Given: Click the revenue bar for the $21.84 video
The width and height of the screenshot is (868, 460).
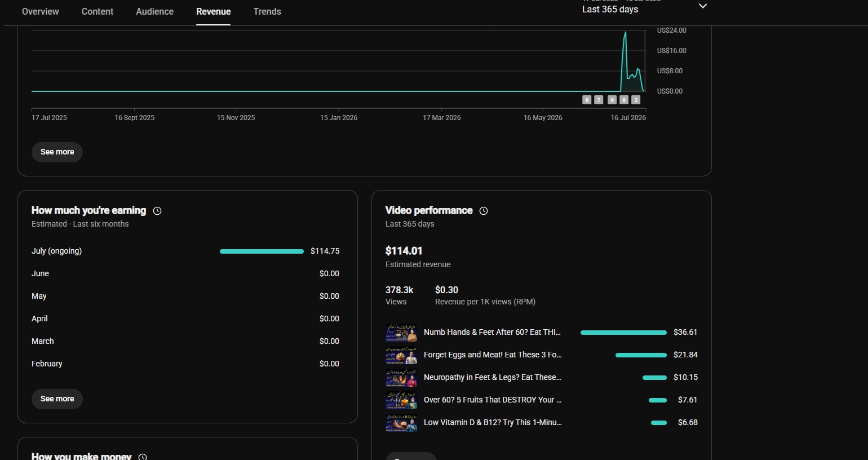Looking at the screenshot, I should pyautogui.click(x=641, y=355).
